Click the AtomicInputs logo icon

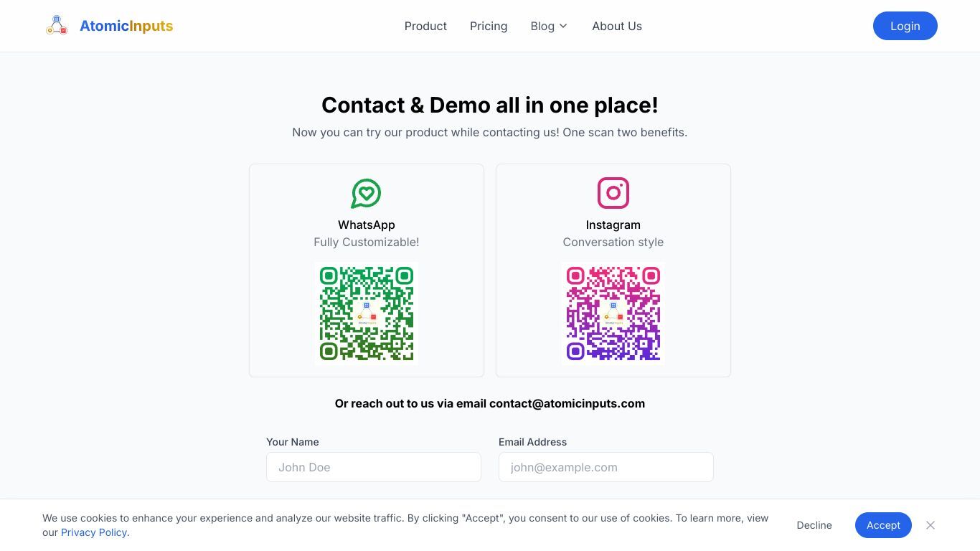pyautogui.click(x=57, y=26)
